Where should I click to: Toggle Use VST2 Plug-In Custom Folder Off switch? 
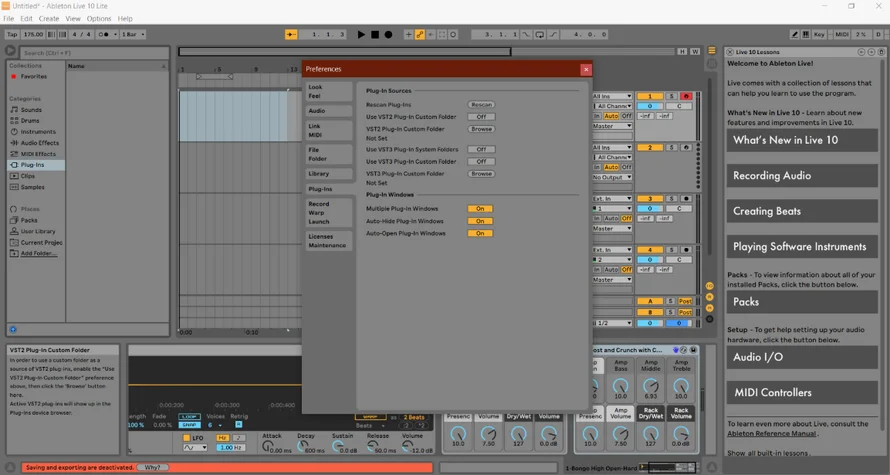pyautogui.click(x=481, y=117)
